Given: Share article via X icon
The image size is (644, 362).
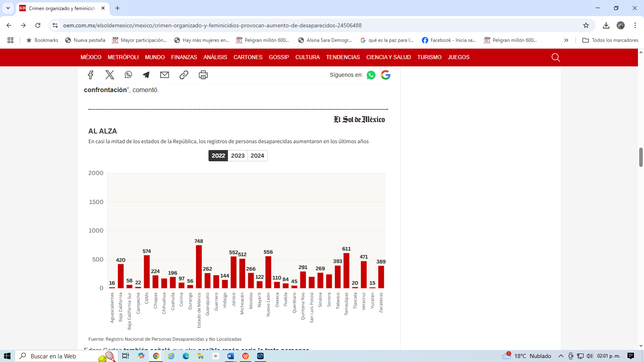Looking at the screenshot, I should point(110,75).
